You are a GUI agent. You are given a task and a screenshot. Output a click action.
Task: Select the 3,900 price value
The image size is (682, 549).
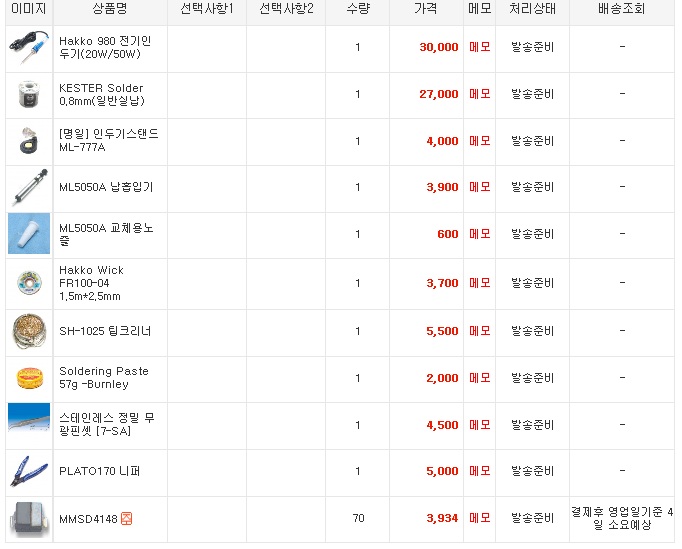point(442,187)
